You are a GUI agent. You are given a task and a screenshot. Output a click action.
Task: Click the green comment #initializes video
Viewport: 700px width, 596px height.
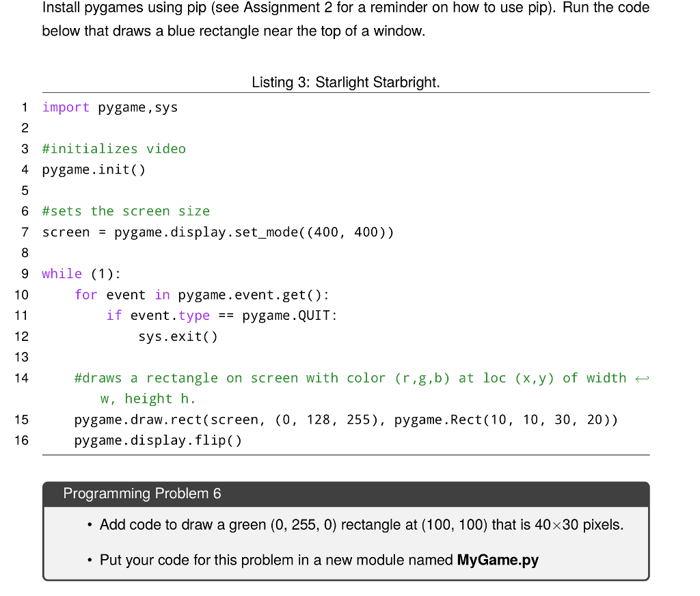coord(114,148)
